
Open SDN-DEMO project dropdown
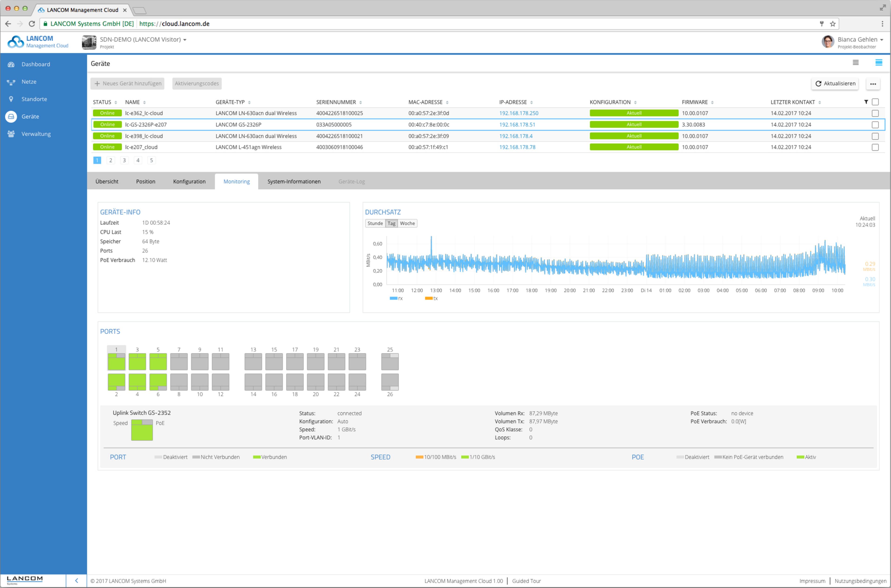coord(143,40)
